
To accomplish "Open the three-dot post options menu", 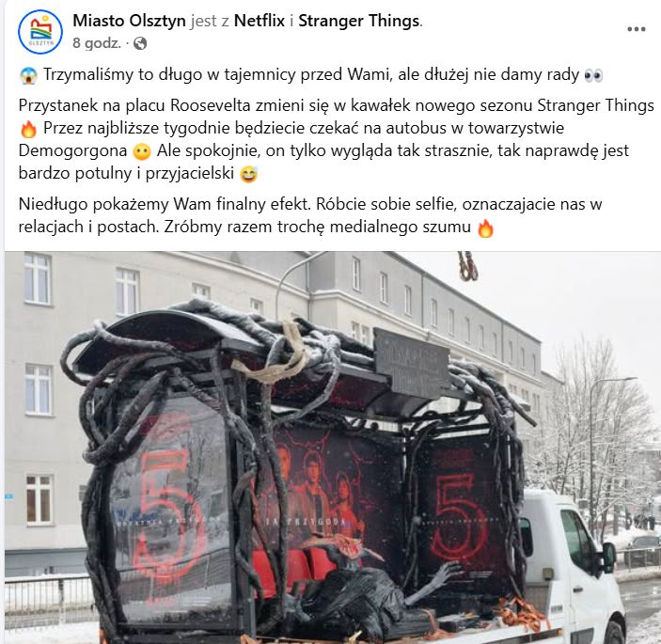I will [637, 29].
